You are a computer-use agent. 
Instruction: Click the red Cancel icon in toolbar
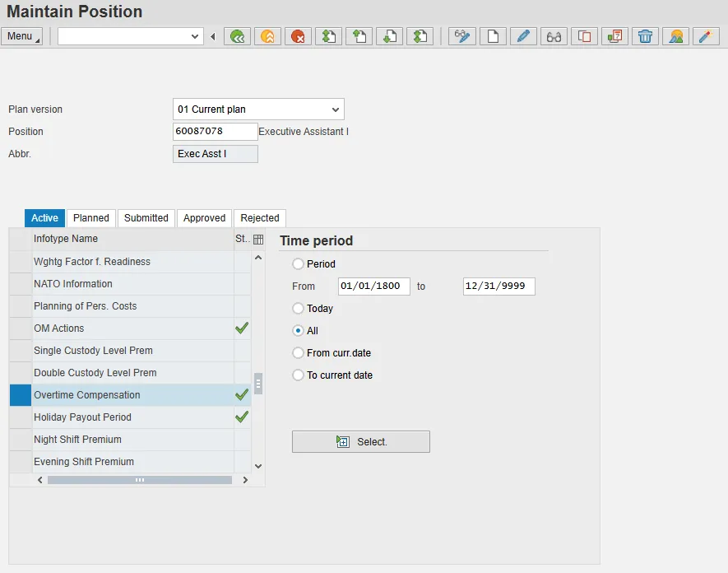(x=298, y=36)
